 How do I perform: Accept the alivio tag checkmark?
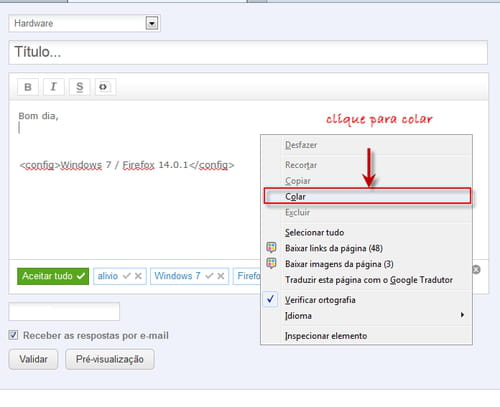pyautogui.click(x=127, y=276)
